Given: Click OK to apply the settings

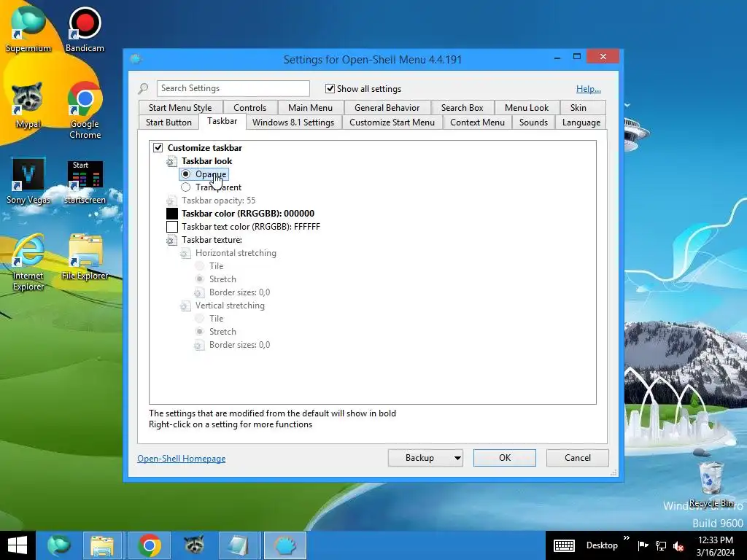Looking at the screenshot, I should 505,458.
